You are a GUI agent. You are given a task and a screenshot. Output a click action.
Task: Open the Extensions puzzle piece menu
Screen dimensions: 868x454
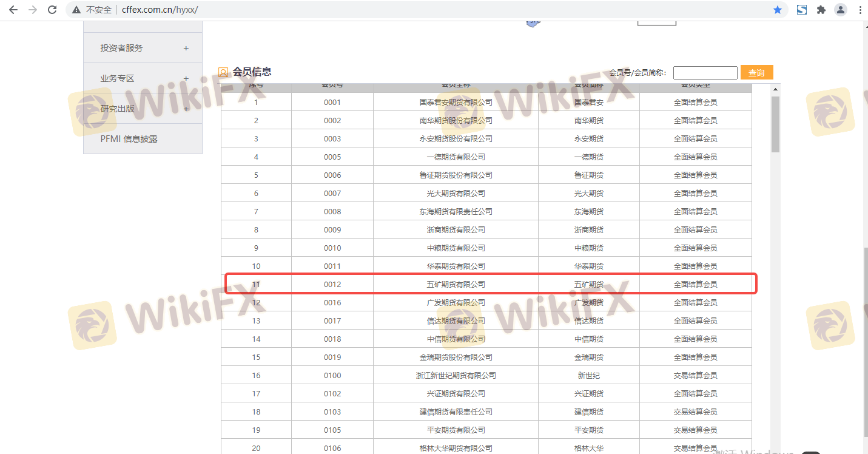821,10
